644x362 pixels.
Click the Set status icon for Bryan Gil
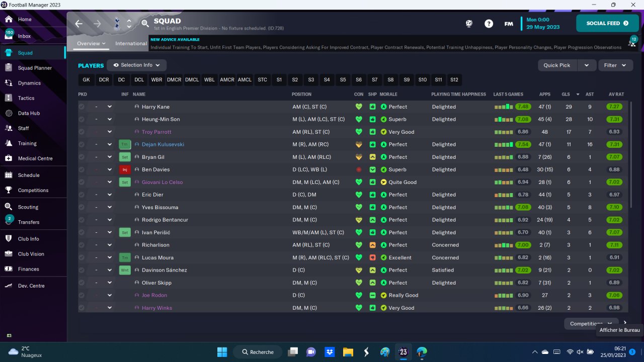125,157
